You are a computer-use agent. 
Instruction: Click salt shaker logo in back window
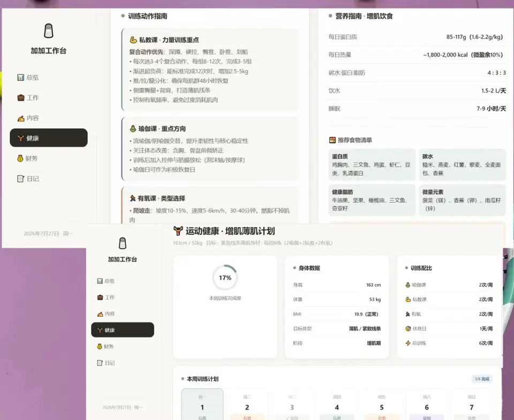[49, 31]
